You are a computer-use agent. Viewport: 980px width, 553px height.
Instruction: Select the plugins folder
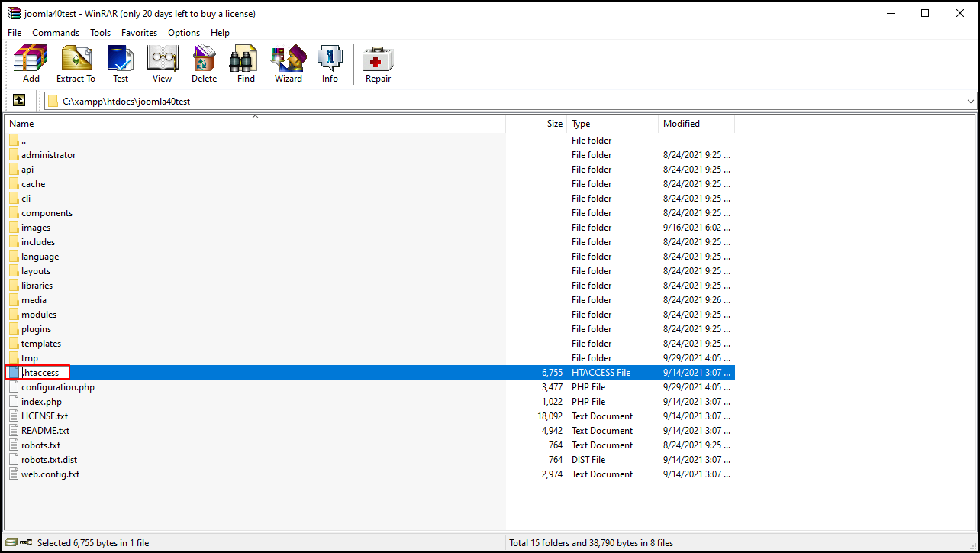point(37,329)
